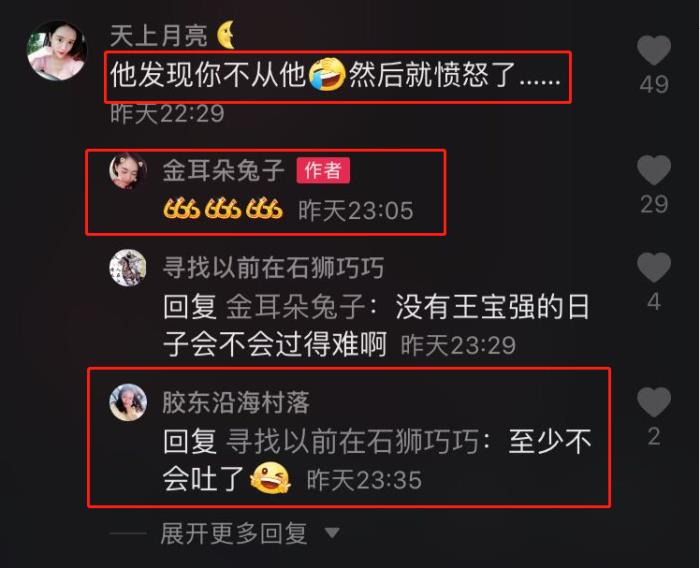Screen dimensions: 700x568
Task: Open username 胶东沿海村落 link
Action: (x=236, y=402)
